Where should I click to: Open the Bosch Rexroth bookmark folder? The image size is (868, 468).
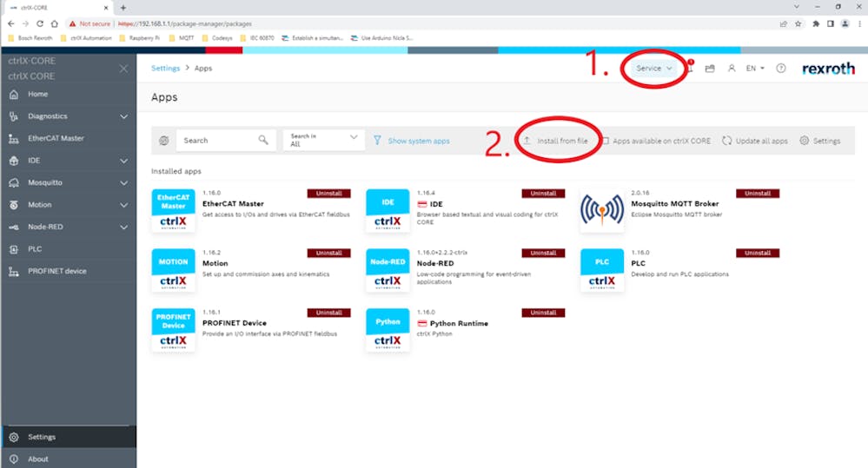pos(30,38)
